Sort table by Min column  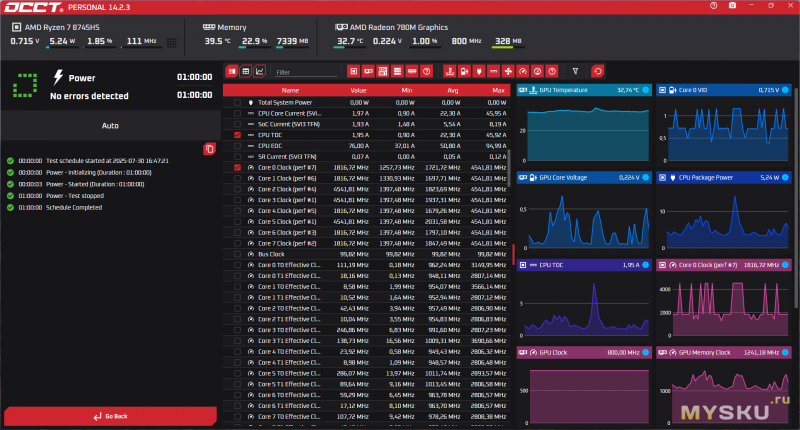click(407, 90)
